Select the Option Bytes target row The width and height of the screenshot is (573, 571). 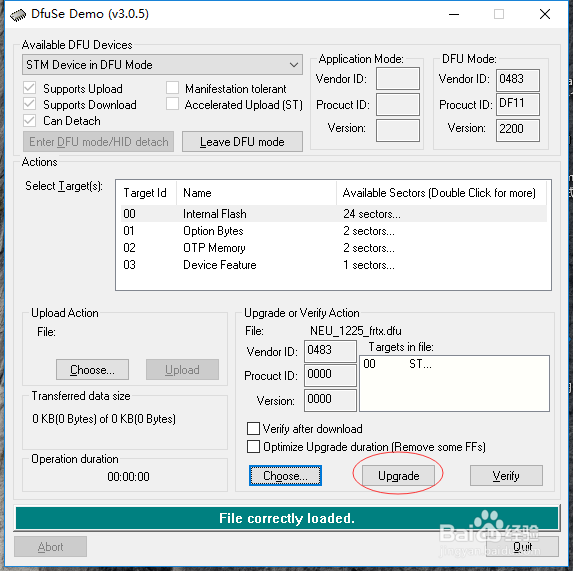point(334,231)
